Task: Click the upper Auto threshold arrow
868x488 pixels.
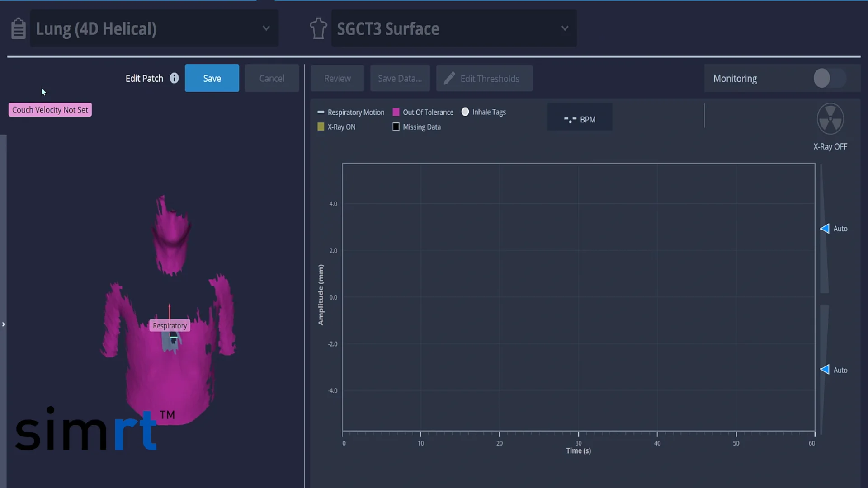Action: [825, 229]
